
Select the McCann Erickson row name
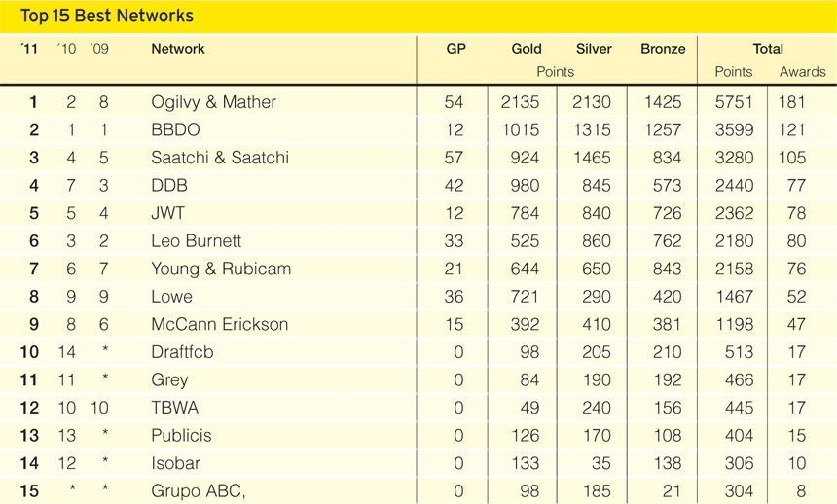click(219, 324)
